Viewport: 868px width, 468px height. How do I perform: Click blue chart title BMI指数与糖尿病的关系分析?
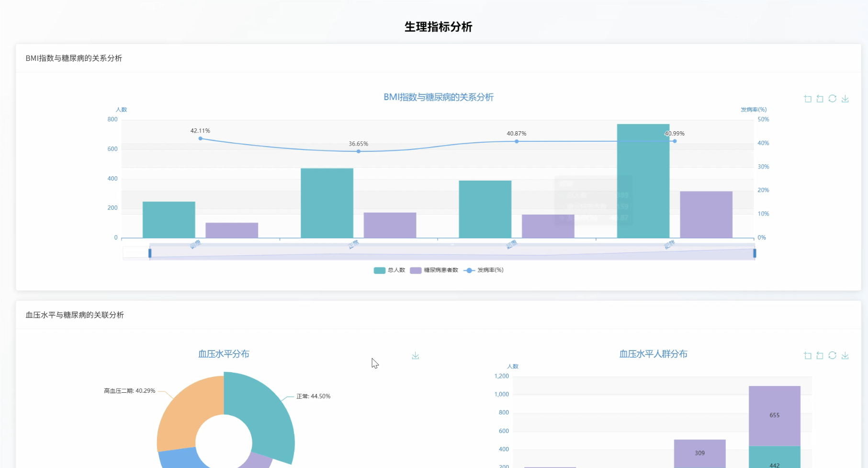point(439,97)
